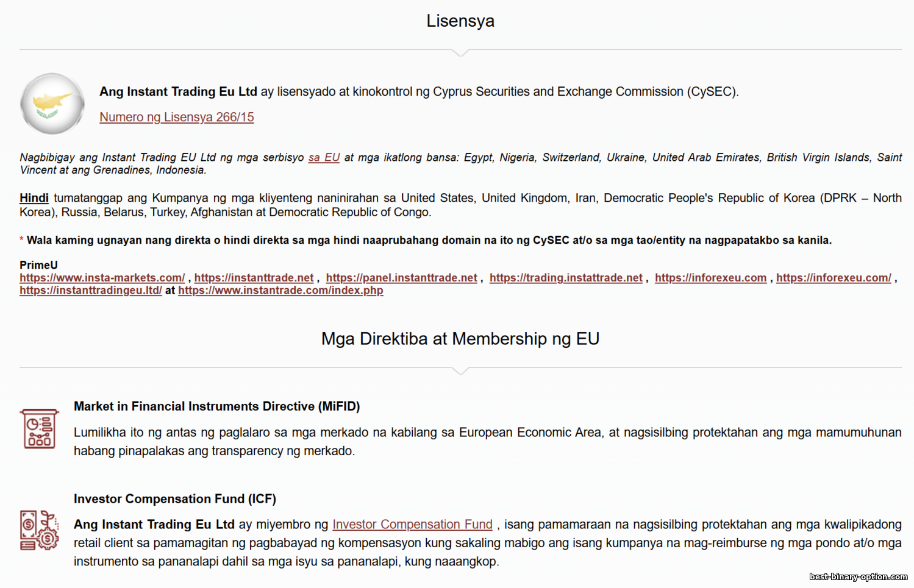This screenshot has height=588, width=914.
Task: Open the www.insta-markets.com link
Action: pyautogui.click(x=102, y=278)
